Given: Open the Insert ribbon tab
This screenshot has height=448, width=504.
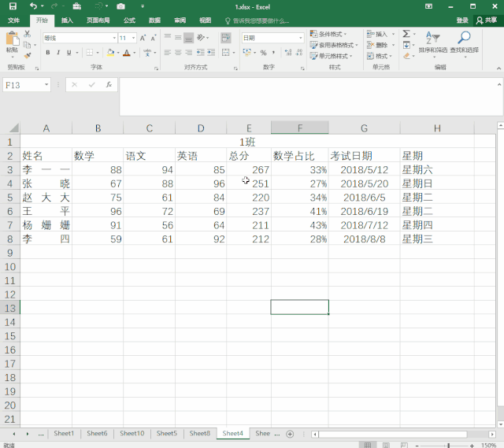Looking at the screenshot, I should point(67,20).
